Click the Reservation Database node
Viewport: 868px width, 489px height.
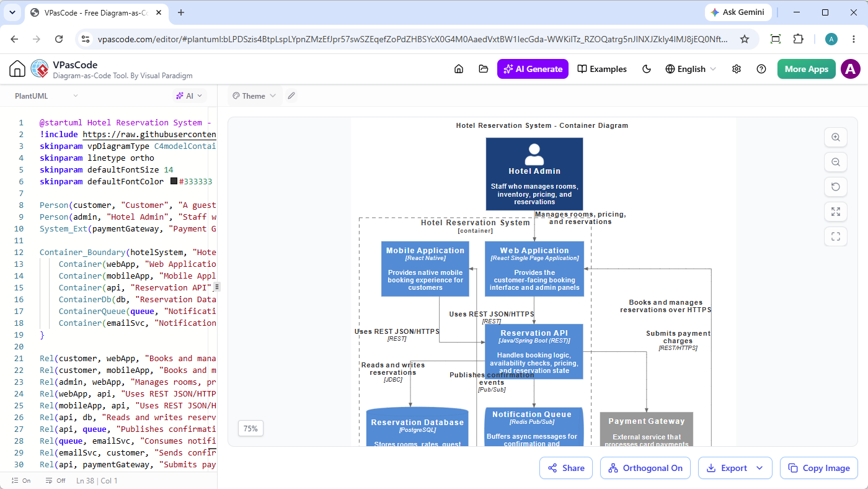tap(417, 428)
